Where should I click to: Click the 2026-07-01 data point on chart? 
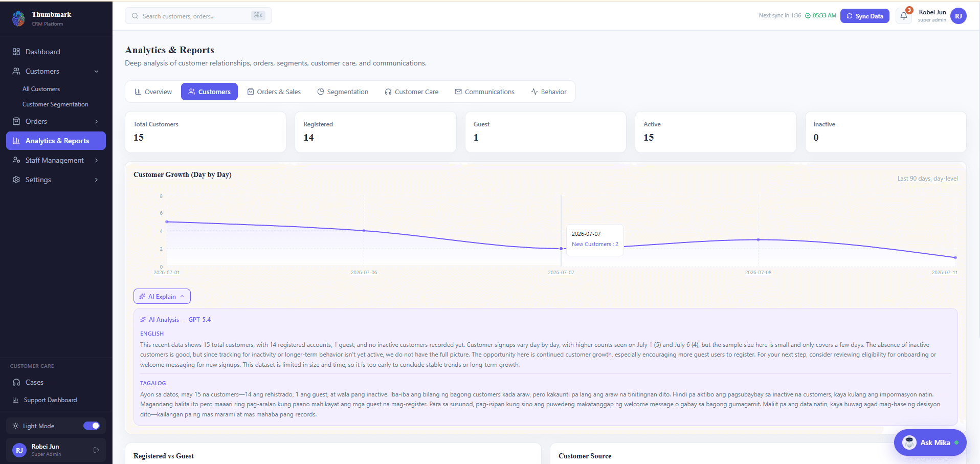(x=167, y=222)
